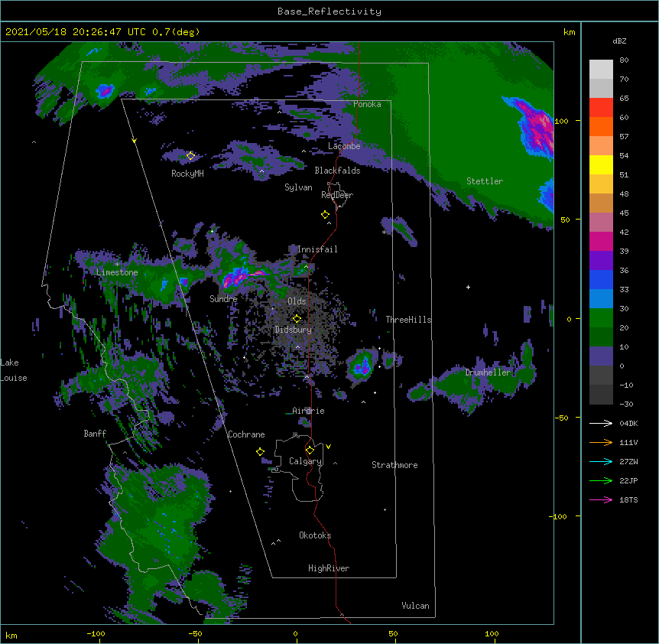Click the Strathmore city label
This screenshot has width=659, height=644.
[x=394, y=465]
